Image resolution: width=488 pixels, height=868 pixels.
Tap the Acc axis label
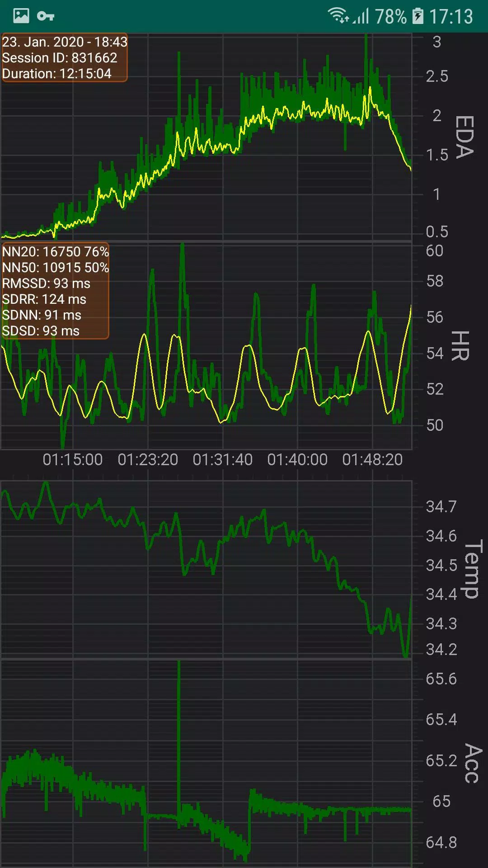(473, 763)
